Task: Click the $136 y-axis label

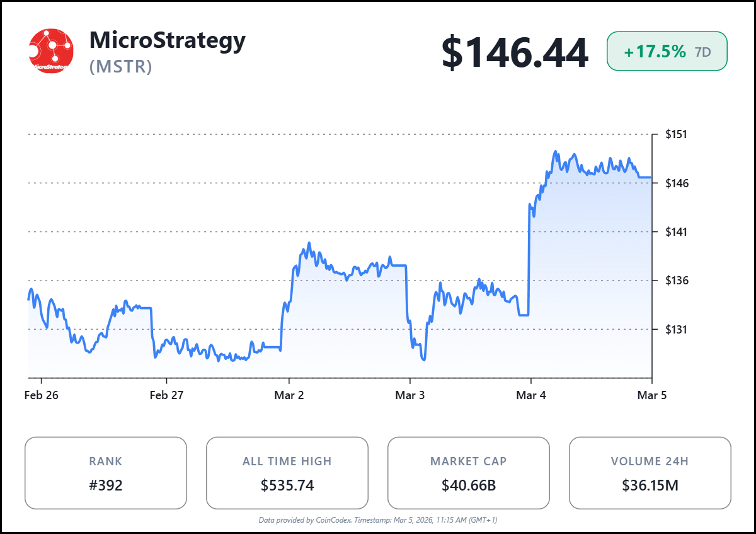Action: 676,280
